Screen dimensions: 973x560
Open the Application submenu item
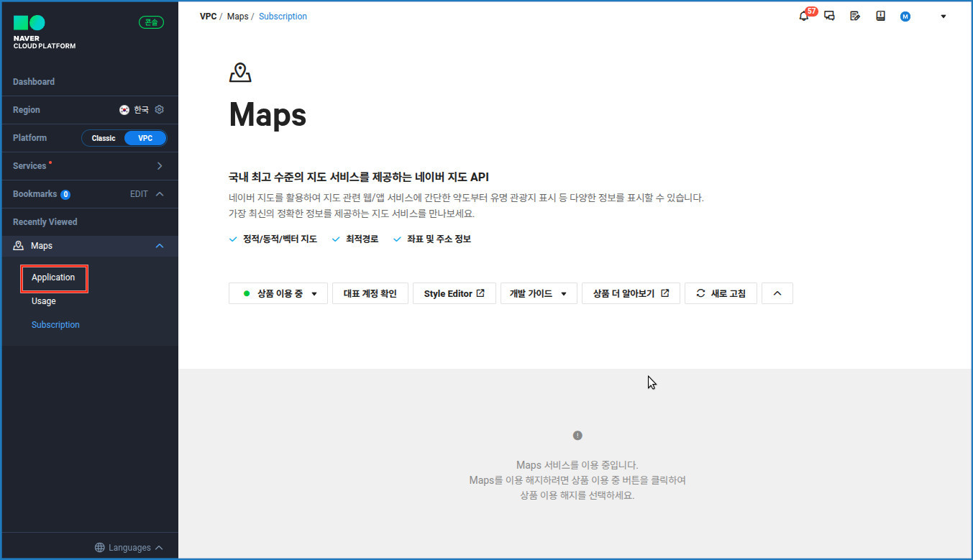[53, 277]
